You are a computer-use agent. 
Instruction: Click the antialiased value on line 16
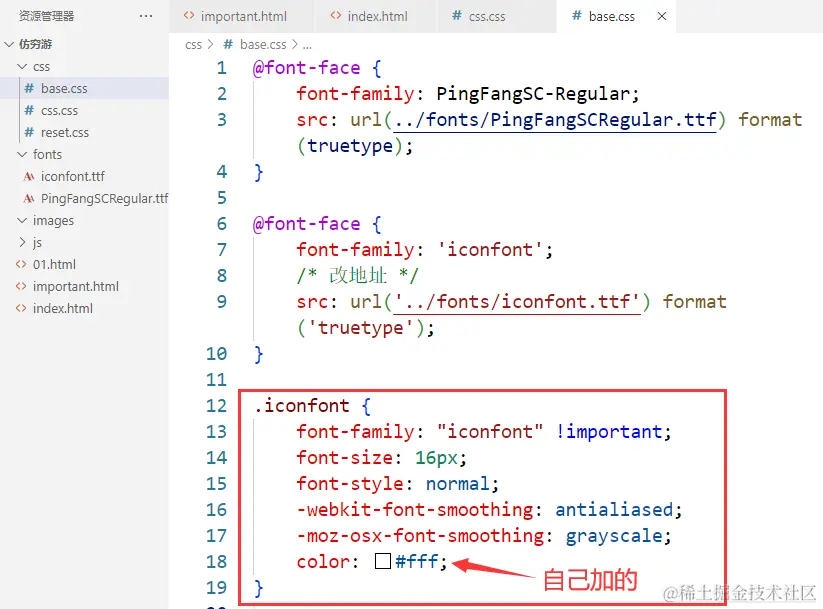pyautogui.click(x=614, y=510)
